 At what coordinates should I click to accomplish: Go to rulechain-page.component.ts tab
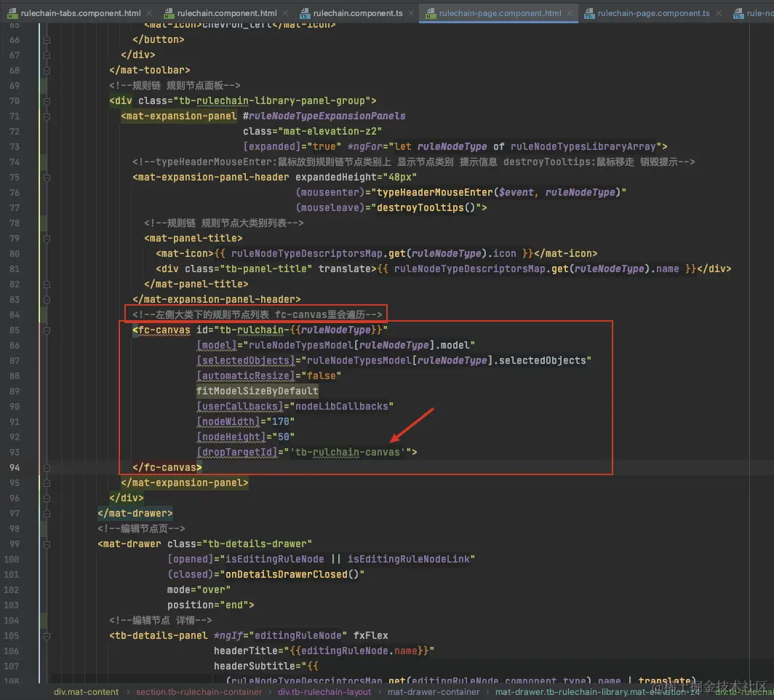(653, 13)
